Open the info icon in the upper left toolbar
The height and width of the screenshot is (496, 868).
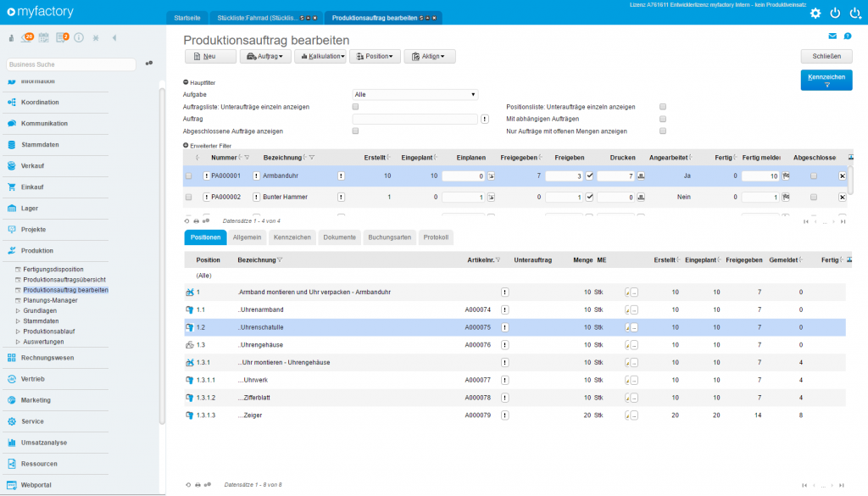79,38
